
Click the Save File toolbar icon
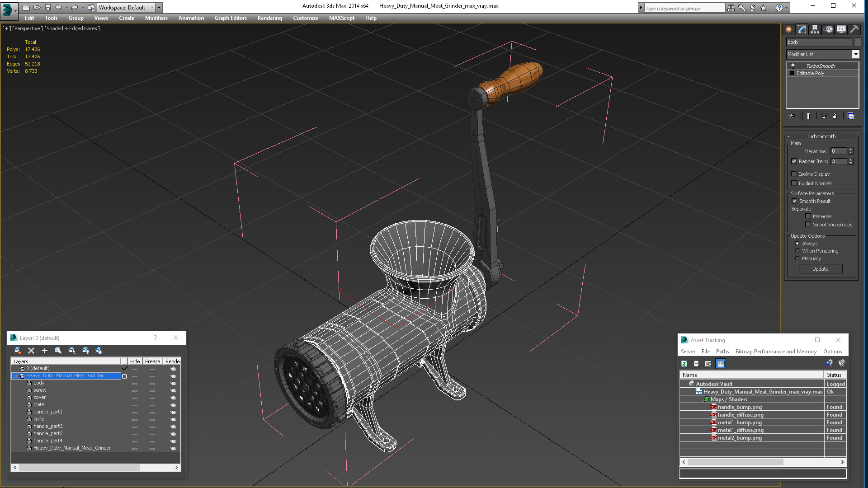[48, 7]
